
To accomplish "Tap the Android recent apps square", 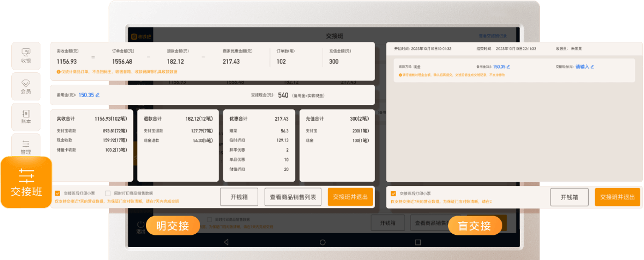I will click(x=418, y=242).
